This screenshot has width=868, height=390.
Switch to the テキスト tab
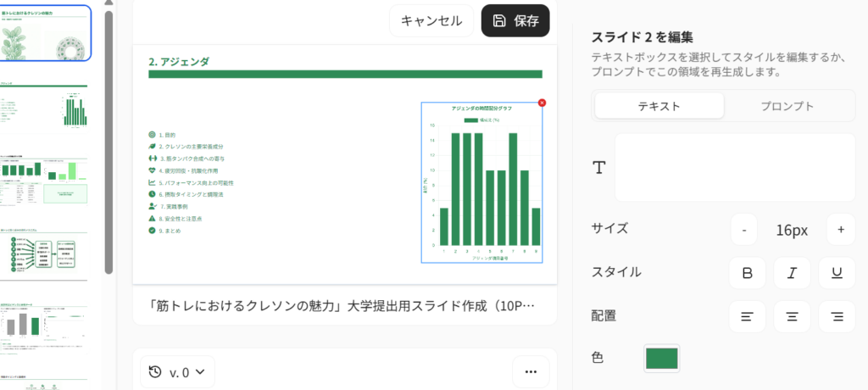click(659, 106)
